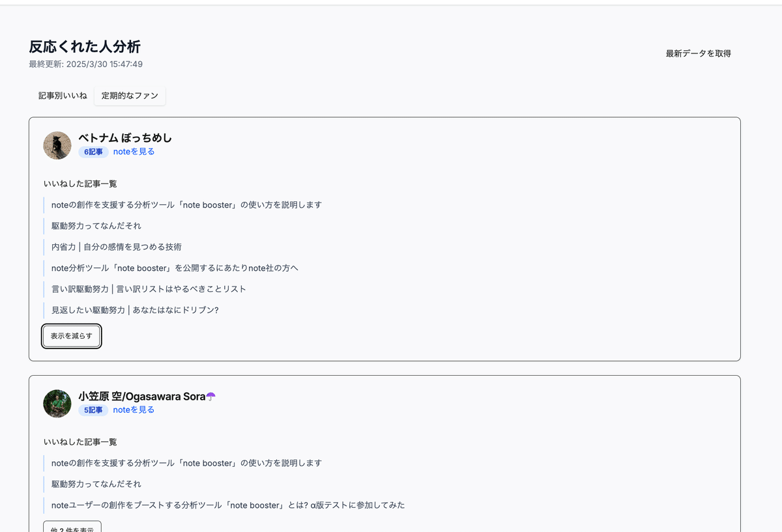The image size is (782, 532).
Task: Select the 記事別いいね tab
Action: (x=63, y=95)
